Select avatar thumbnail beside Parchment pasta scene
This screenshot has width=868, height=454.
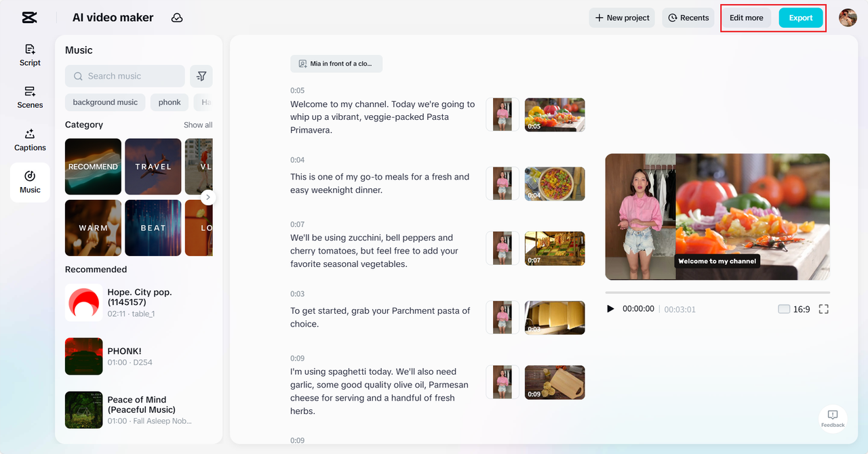point(502,318)
